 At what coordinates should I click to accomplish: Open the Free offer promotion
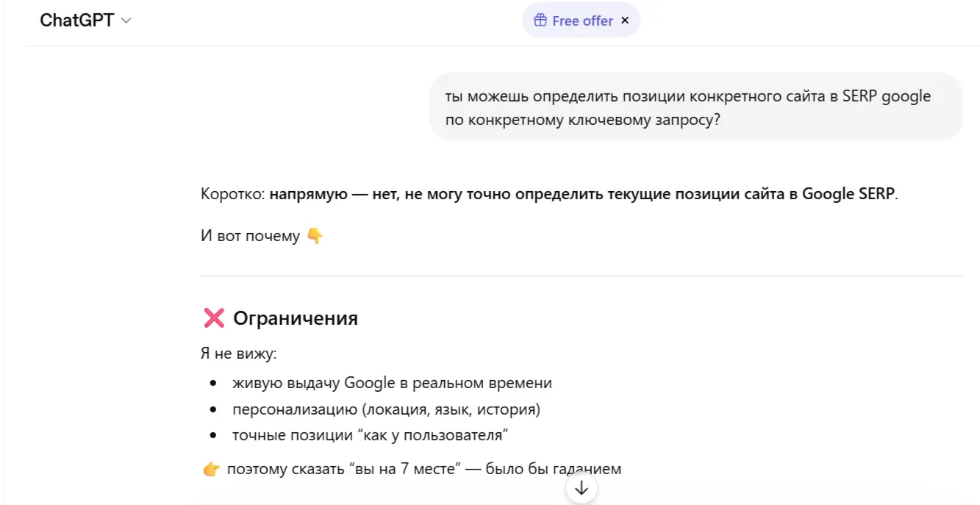click(573, 21)
